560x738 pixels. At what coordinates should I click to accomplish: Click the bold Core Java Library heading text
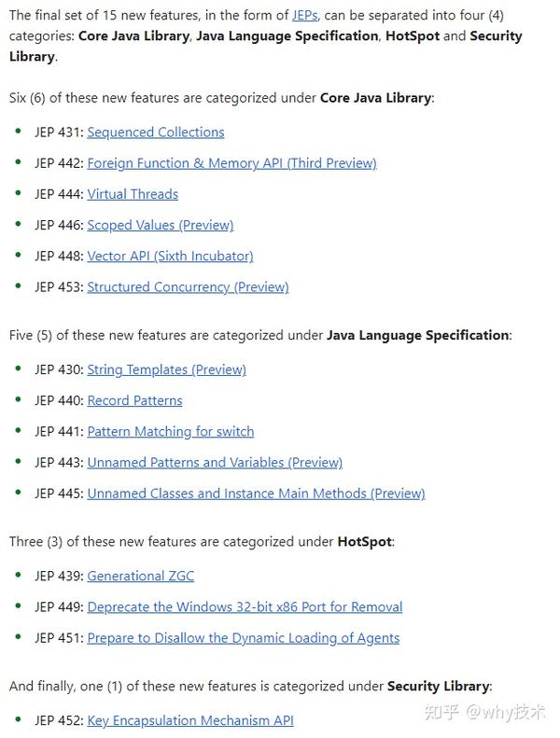375,97
